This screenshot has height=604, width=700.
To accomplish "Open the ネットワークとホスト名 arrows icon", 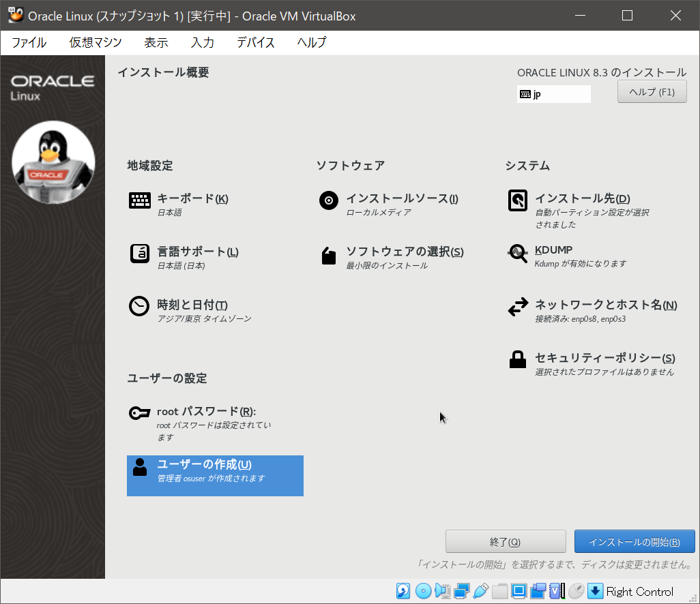I will pyautogui.click(x=518, y=307).
